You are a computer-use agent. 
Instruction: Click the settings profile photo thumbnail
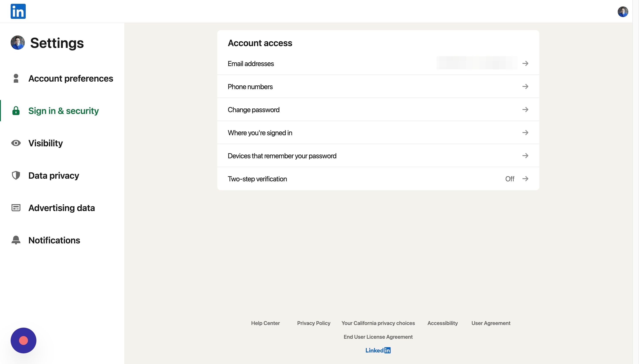(18, 43)
